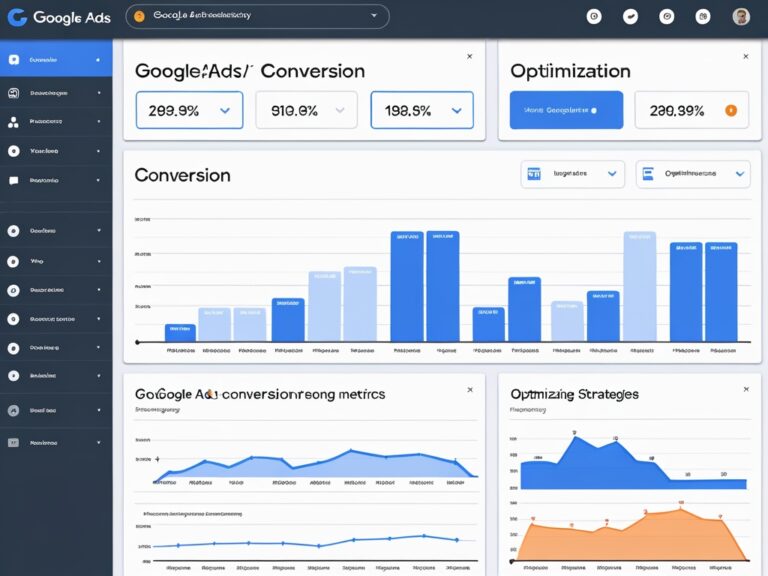Viewport: 768px width, 576px height.
Task: Click the list icon in the Optimization filter dropdown
Action: pyautogui.click(x=648, y=173)
